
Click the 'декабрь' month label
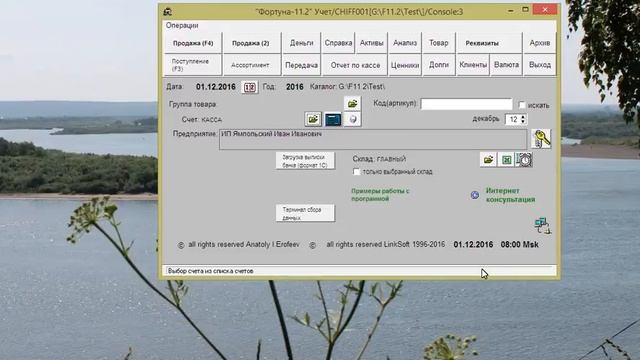[x=486, y=119]
